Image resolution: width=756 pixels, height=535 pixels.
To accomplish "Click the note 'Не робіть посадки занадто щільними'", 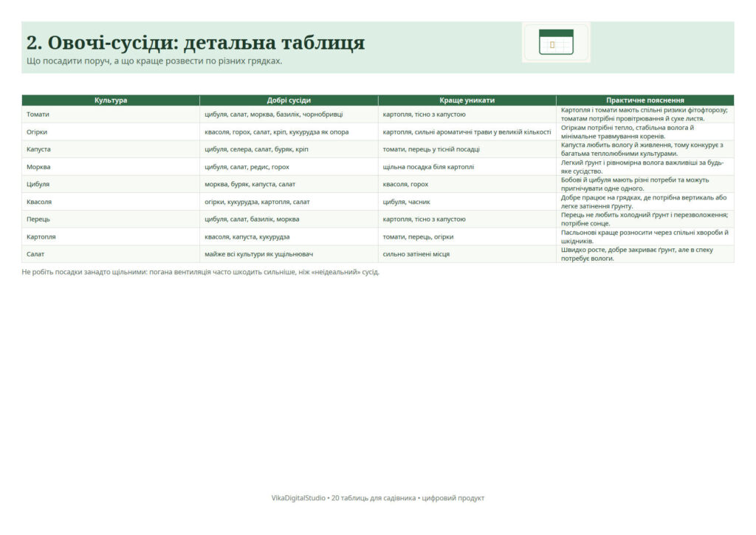I will [x=201, y=272].
